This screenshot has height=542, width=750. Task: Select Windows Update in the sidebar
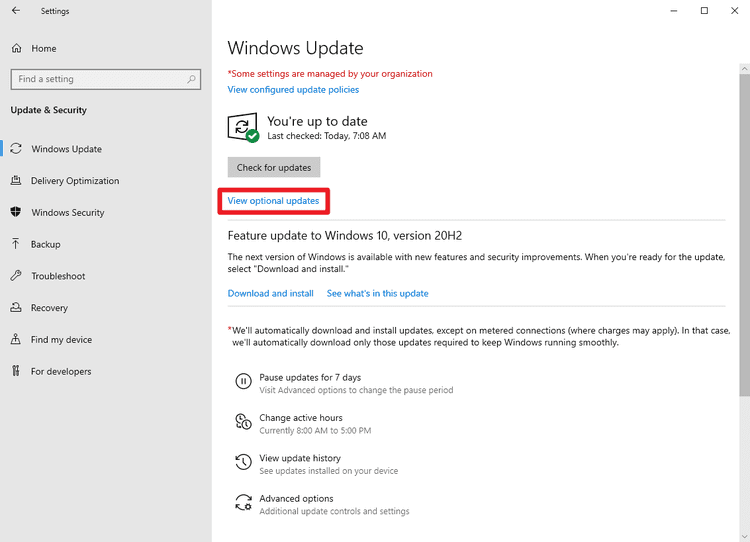66,149
